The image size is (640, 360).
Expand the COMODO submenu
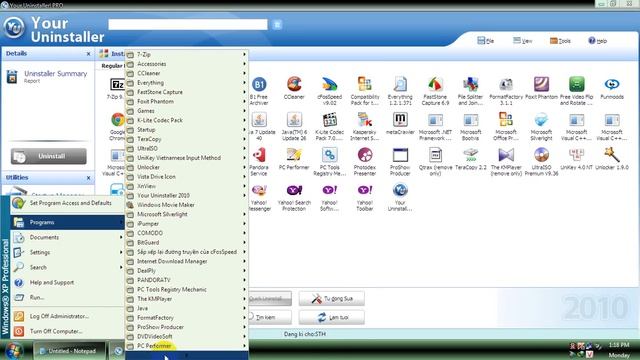(187, 233)
